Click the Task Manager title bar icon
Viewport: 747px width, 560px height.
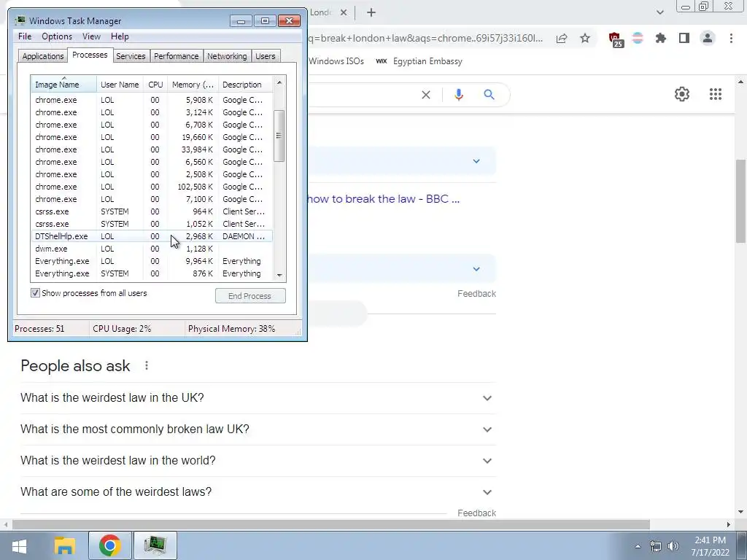20,20
